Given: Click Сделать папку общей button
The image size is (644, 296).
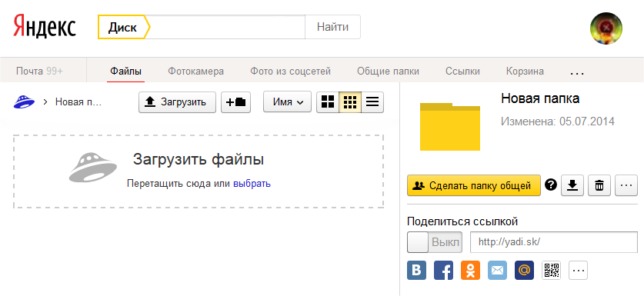Looking at the screenshot, I should pos(473,185).
